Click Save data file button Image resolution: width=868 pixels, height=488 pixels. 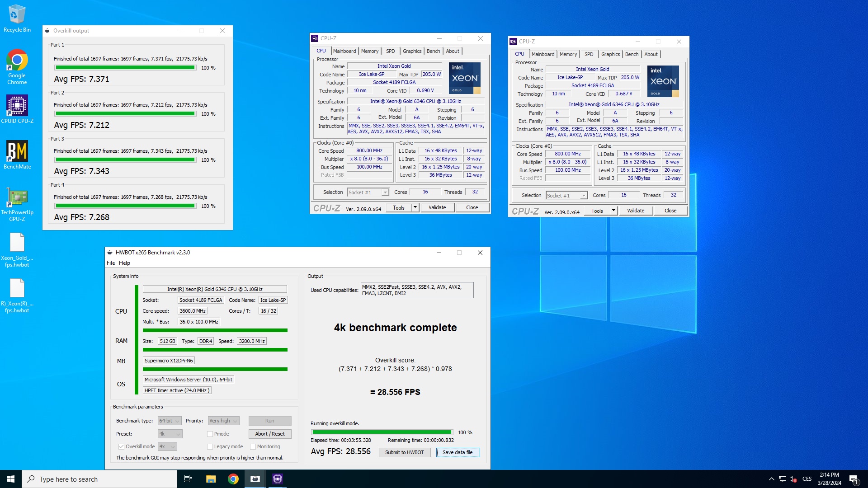coord(458,452)
